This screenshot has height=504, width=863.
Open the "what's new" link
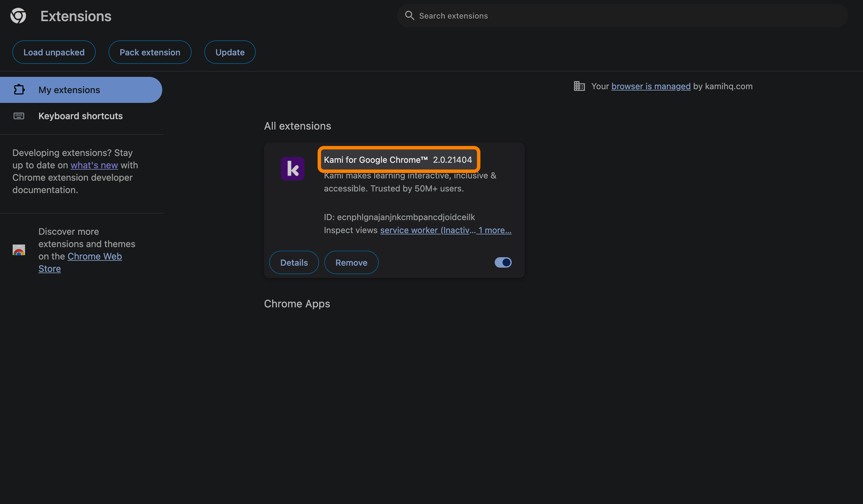[x=94, y=165]
